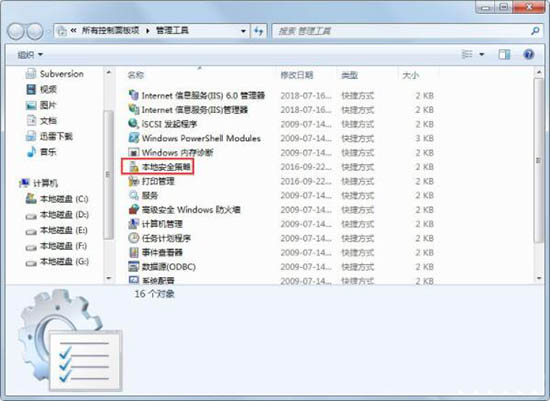Click file list scrollbar up arrow
Viewport: 550px width, 401px height.
[x=539, y=72]
